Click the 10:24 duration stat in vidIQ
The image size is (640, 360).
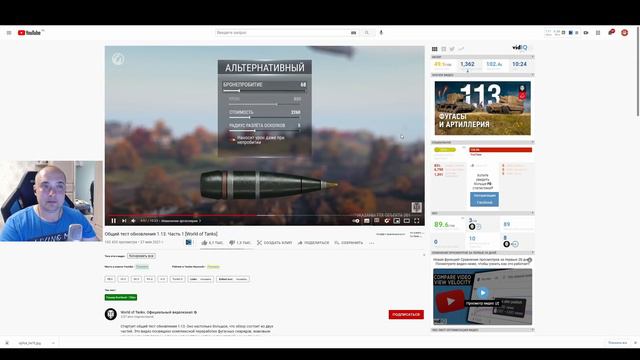coord(520,64)
